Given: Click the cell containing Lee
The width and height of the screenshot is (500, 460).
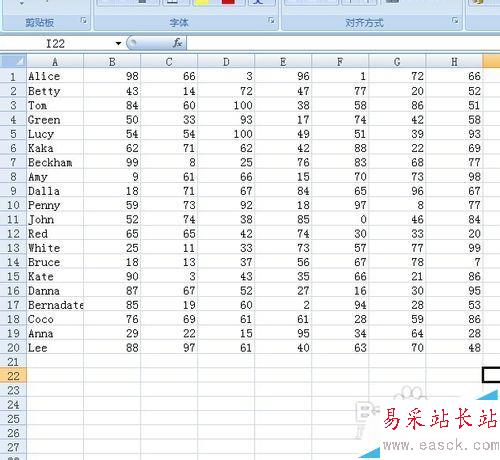Looking at the screenshot, I should (55, 348).
